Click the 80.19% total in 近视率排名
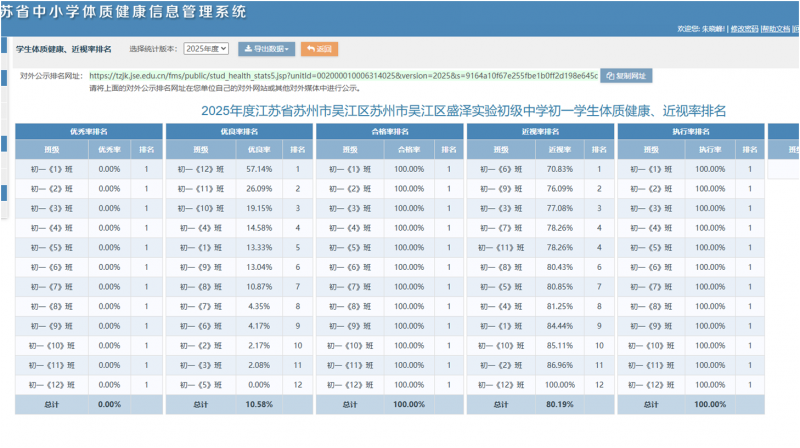The width and height of the screenshot is (800, 448). 559,404
